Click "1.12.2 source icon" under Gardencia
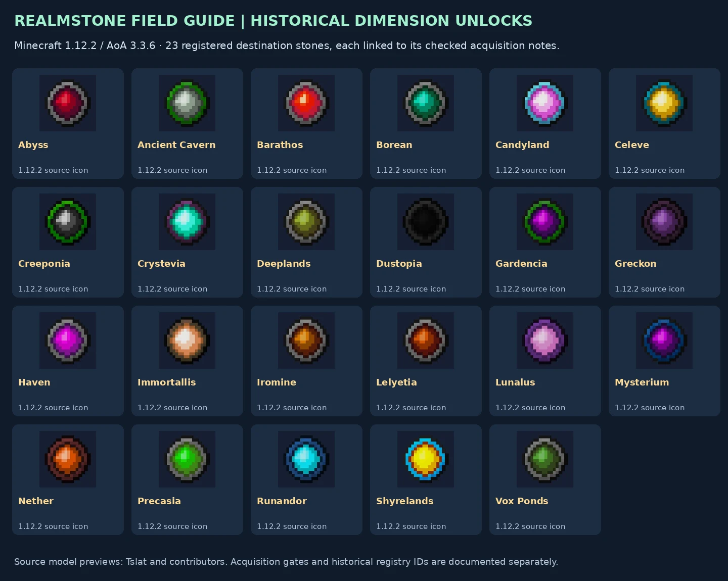The height and width of the screenshot is (581, 728). (x=530, y=289)
